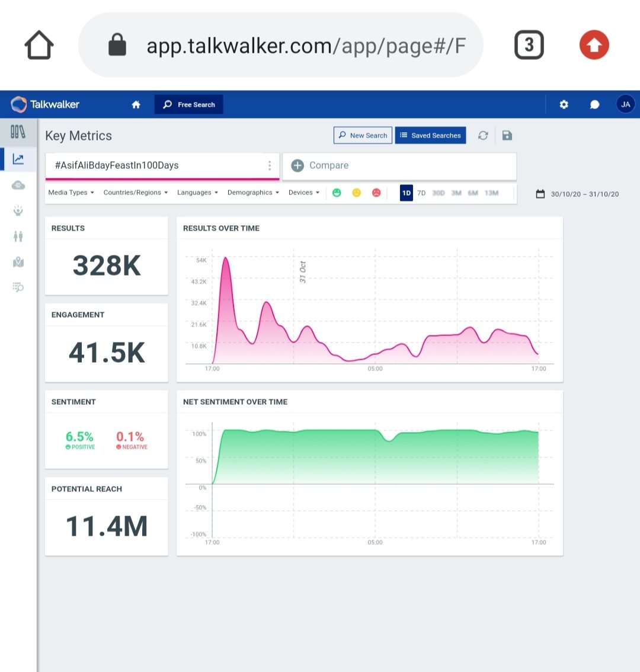
Task: Select the #AsifAliBdayFeastIn100Days search tab
Action: pyautogui.click(x=162, y=165)
